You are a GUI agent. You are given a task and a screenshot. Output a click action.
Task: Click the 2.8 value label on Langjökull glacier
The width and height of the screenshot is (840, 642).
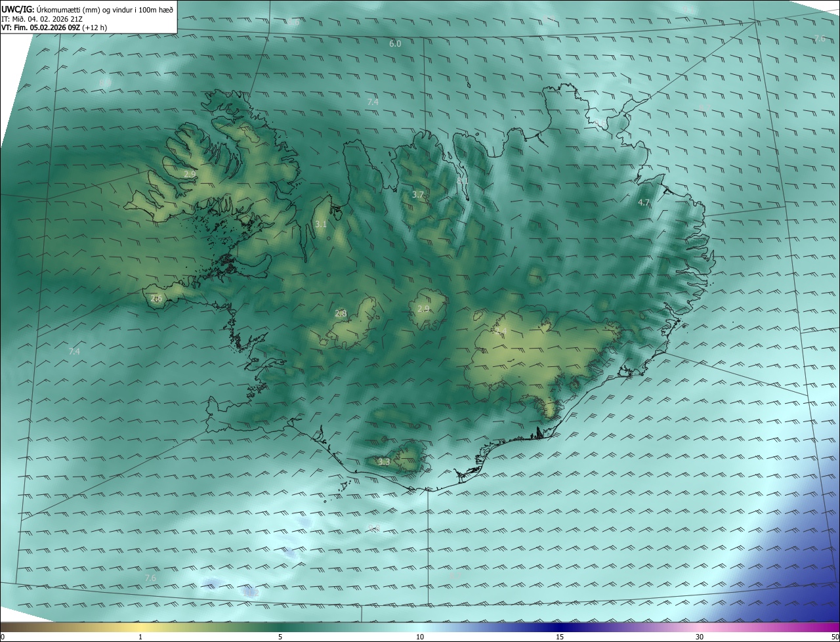pyautogui.click(x=341, y=314)
